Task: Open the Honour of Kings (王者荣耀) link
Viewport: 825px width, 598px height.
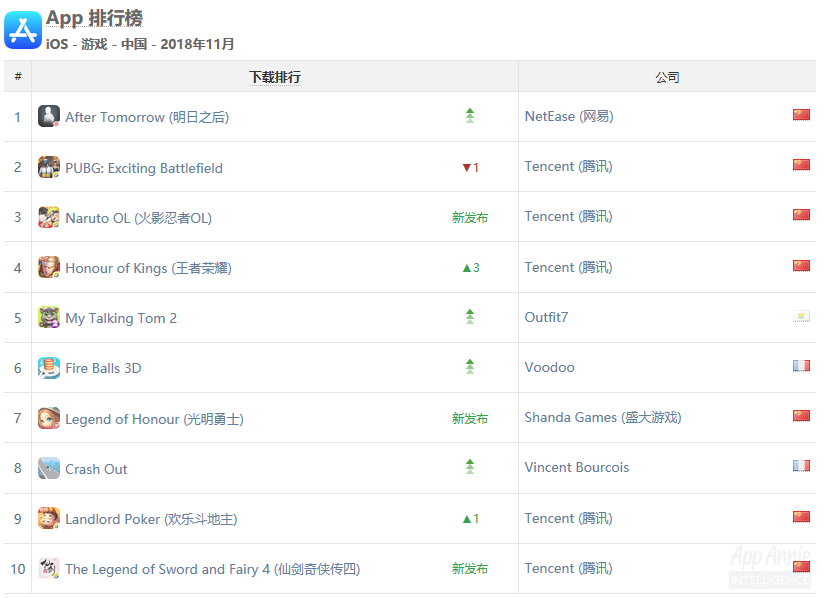Action: [x=148, y=268]
